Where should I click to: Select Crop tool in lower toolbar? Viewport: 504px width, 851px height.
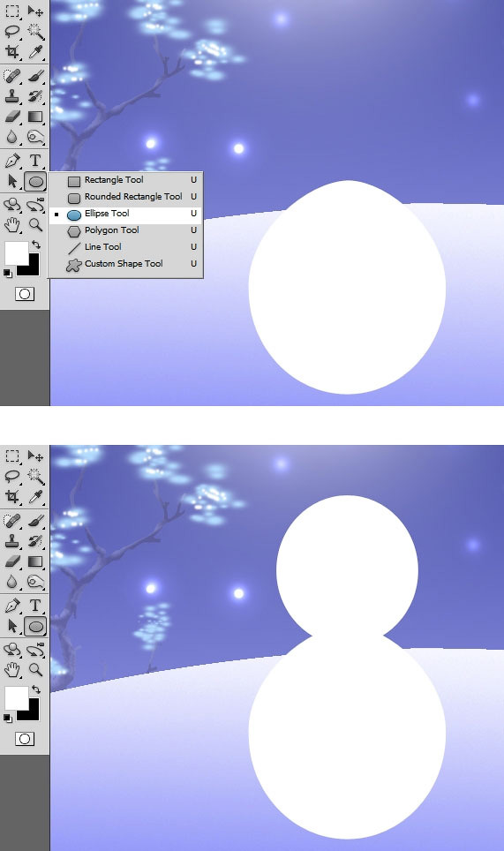click(12, 497)
